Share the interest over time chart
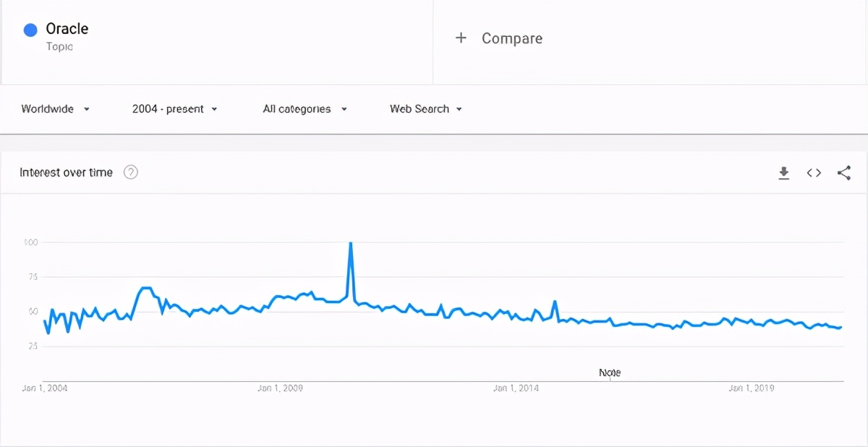Viewport: 868px width, 447px height. pyautogui.click(x=843, y=173)
